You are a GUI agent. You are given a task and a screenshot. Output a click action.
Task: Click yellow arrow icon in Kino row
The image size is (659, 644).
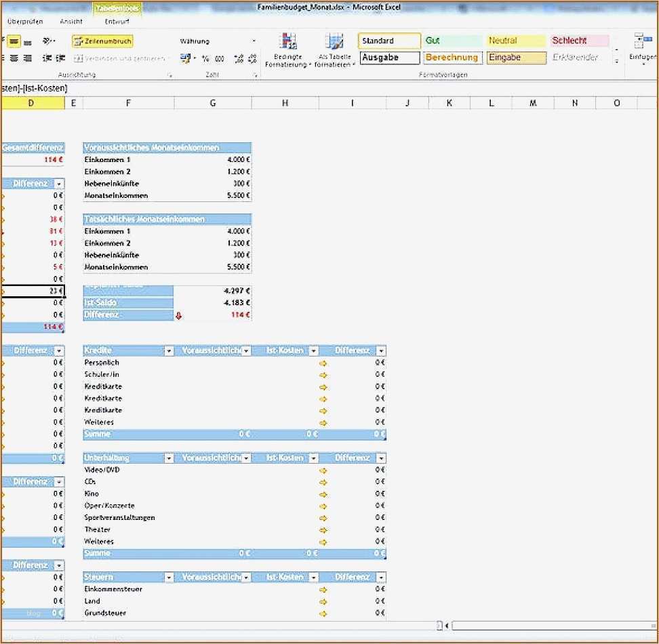click(x=323, y=494)
